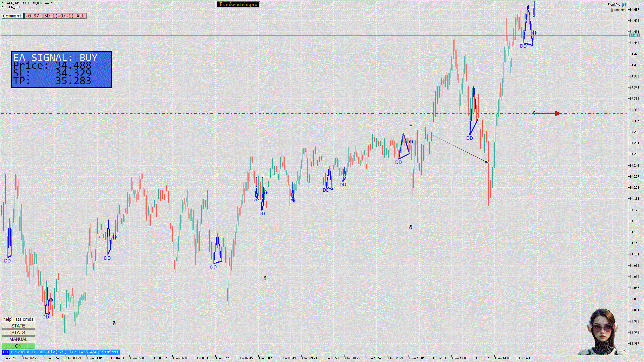Click the latest blue buy arrow circle
The width and height of the screenshot is (644, 362).
click(534, 33)
